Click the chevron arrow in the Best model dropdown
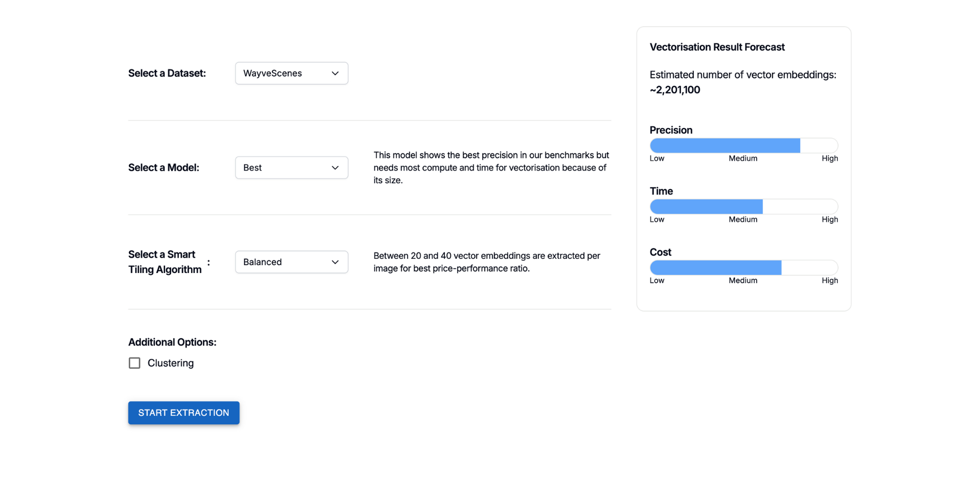Viewport: 980px width, 490px height. coord(335,168)
